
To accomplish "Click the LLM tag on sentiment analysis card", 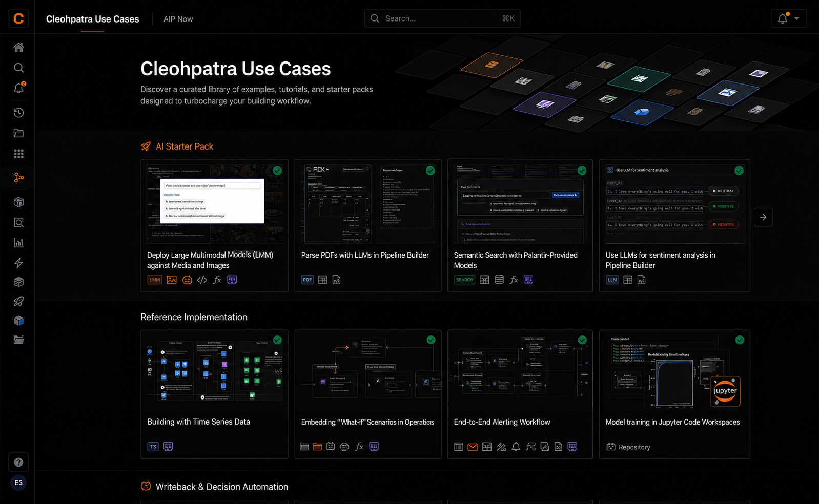I will (x=612, y=280).
